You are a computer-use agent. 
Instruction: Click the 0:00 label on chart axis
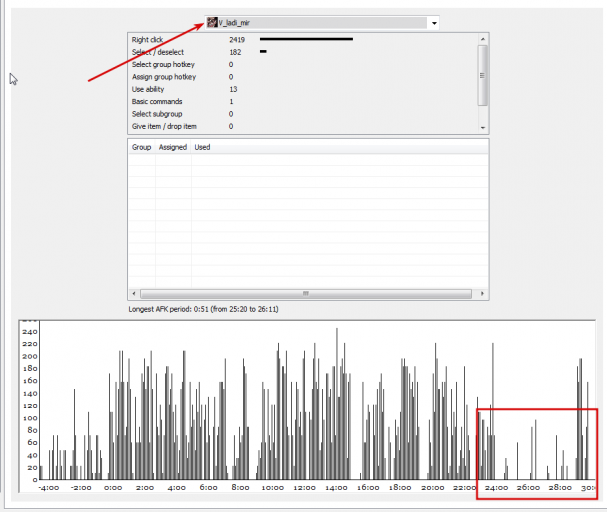[x=113, y=488]
